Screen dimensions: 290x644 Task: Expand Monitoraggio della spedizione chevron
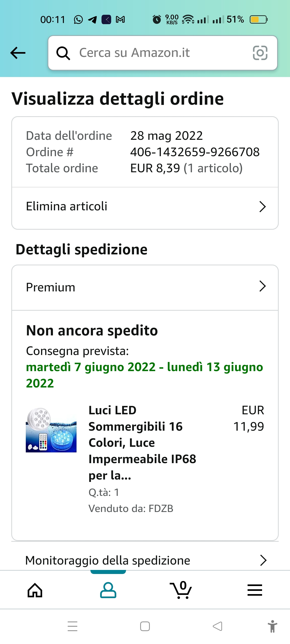pos(263,561)
